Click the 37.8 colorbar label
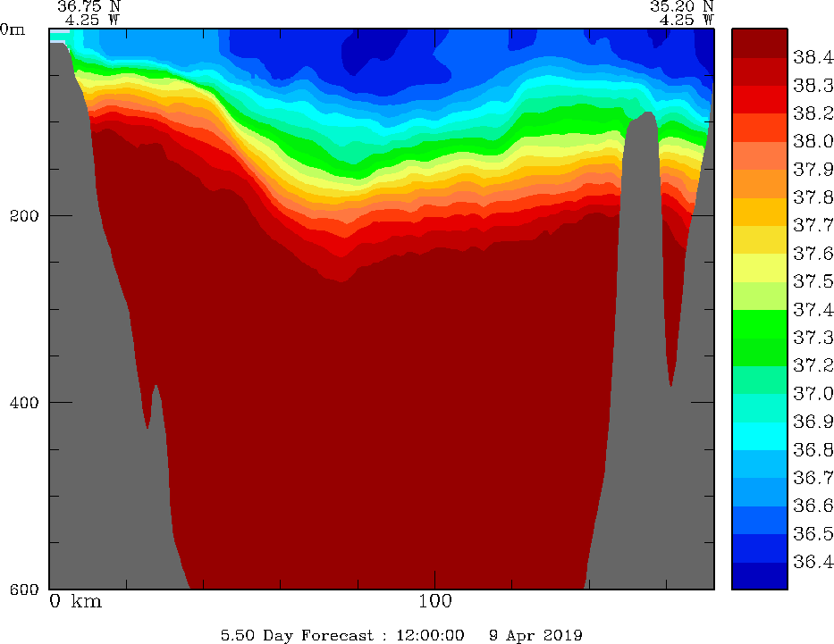 (813, 197)
